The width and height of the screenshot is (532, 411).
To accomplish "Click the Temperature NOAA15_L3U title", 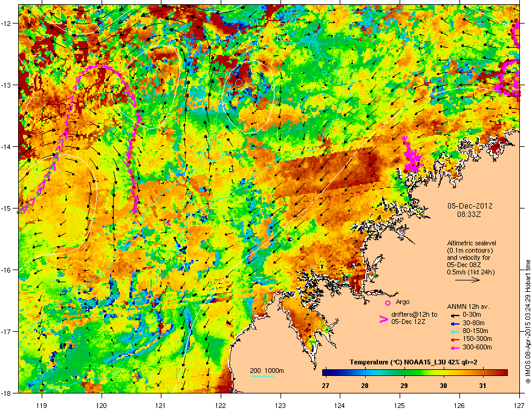I will coord(414,362).
